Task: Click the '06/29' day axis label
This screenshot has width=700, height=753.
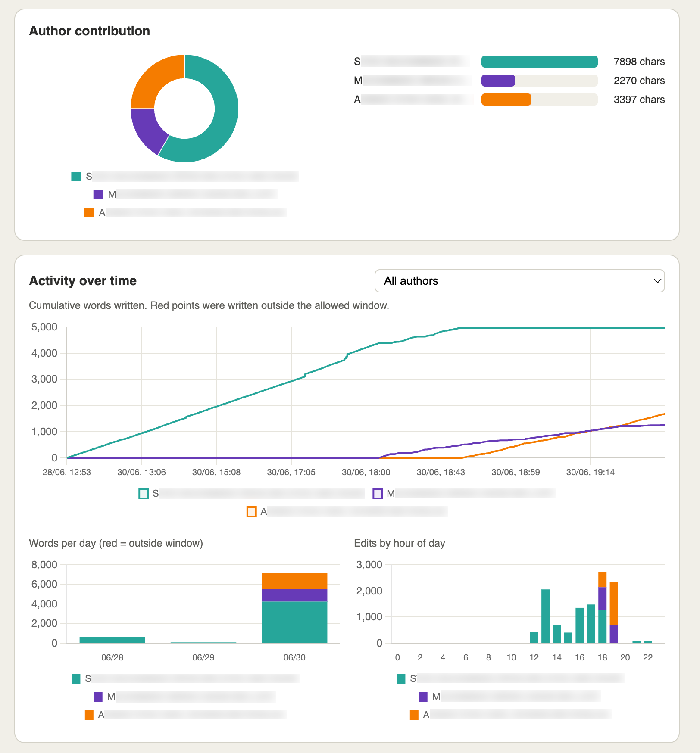Action: tap(203, 657)
